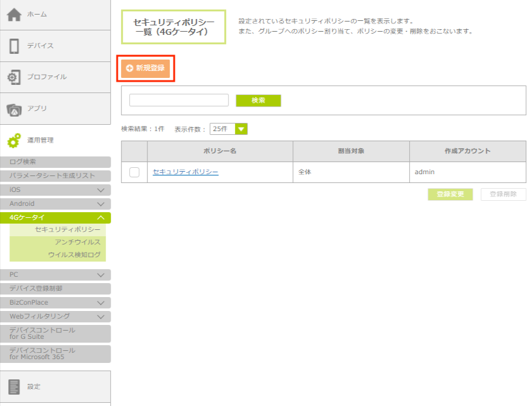Collapse the 4Gケータイ section
The height and width of the screenshot is (406, 532).
(100, 218)
